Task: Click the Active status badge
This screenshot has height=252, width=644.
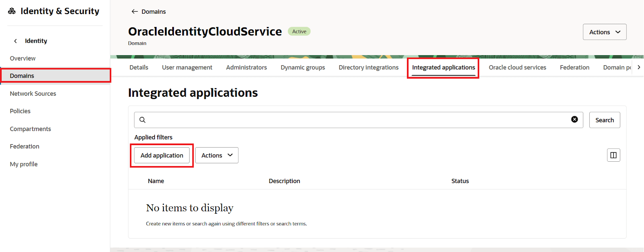Action: [299, 31]
